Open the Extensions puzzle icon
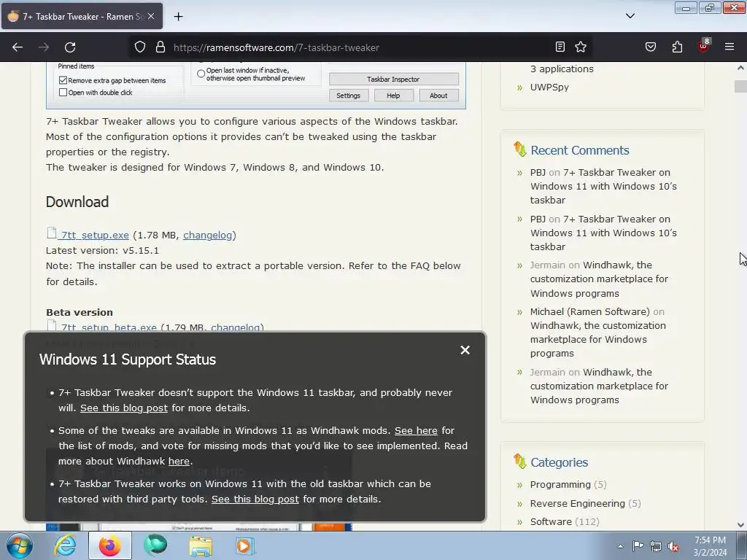The height and width of the screenshot is (560, 747). [x=677, y=47]
